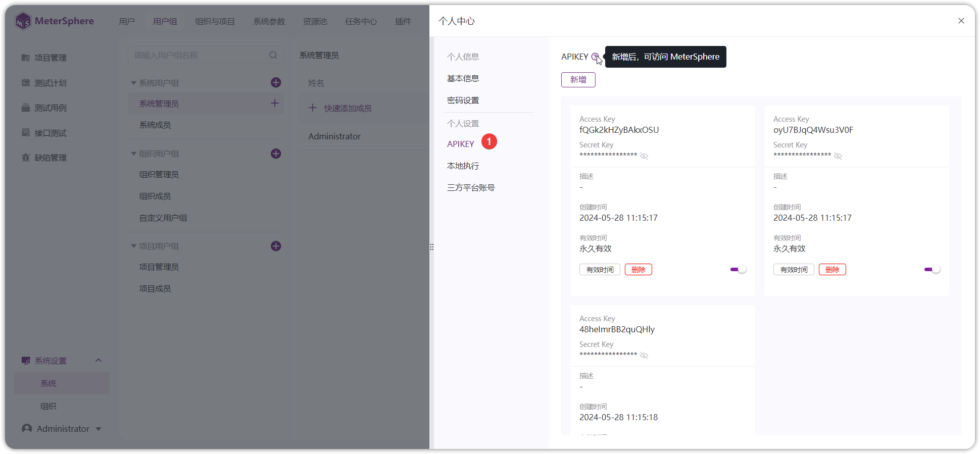Click the 缺陷管理 bug icon
Screen dimensions: 980x454
(26, 158)
